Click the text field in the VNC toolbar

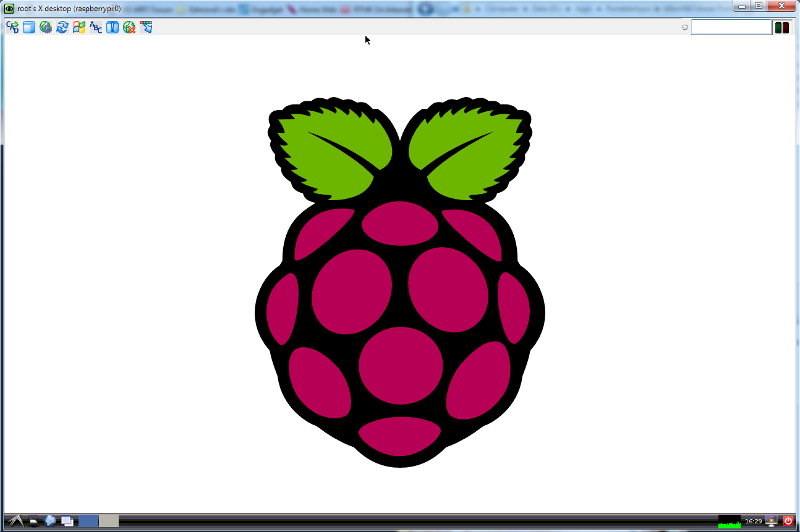(731, 27)
